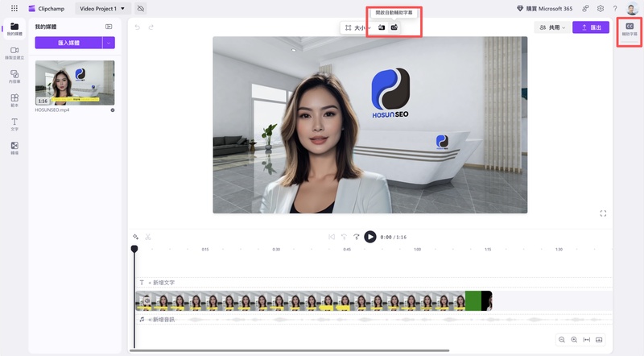The width and height of the screenshot is (644, 356).
Task: Expand the arrow beside 匯入媒體
Action: click(109, 43)
